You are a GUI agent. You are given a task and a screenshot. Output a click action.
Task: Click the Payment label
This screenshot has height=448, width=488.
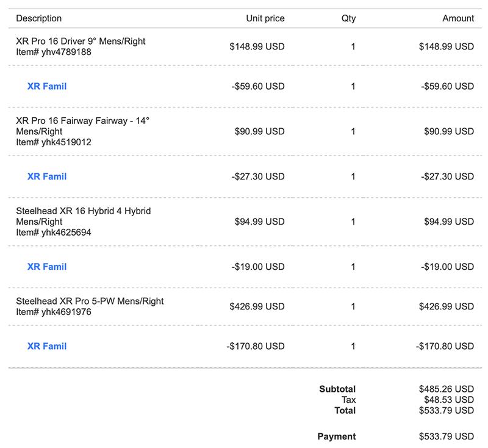click(336, 436)
